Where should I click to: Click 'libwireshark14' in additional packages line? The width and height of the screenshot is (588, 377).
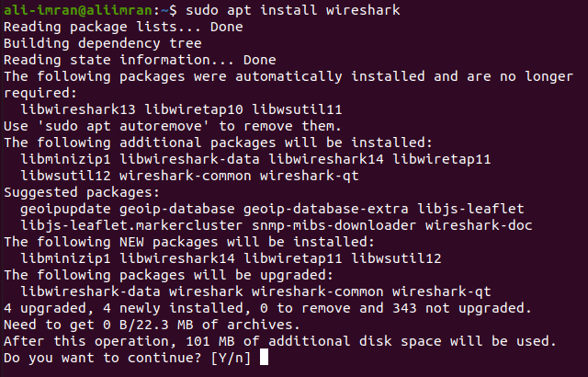click(326, 159)
